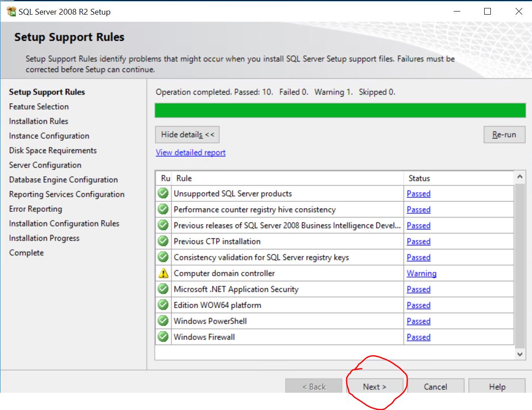Open setup Help
Screen dimensions: 532x410
pos(497,386)
